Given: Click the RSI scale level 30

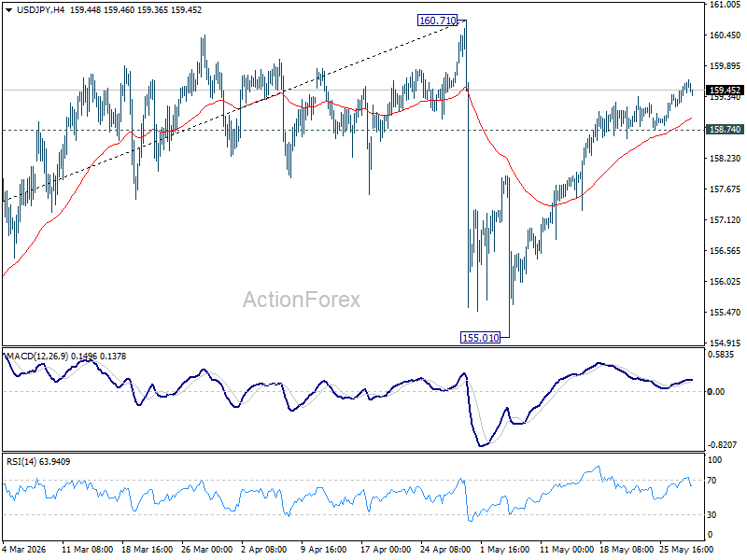Looking at the screenshot, I should point(712,515).
